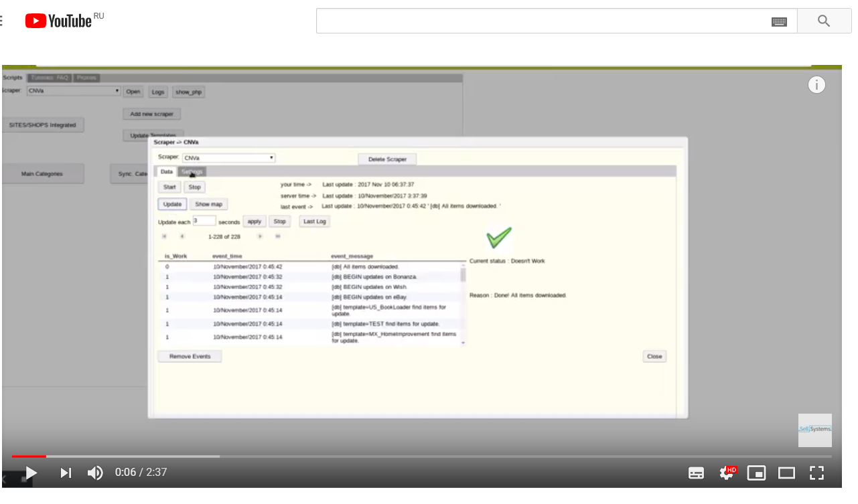Click '1-228 of 228' pager text
The image size is (858, 504).
pyautogui.click(x=224, y=237)
